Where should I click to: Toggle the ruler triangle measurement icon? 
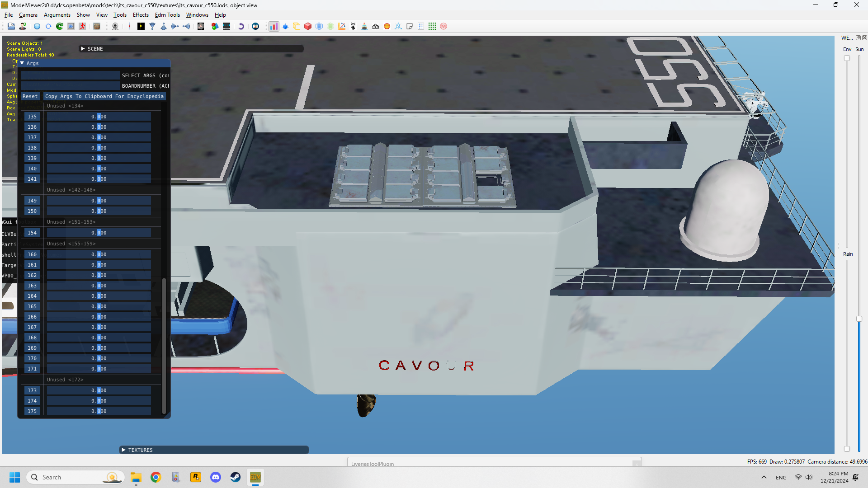[x=342, y=26]
